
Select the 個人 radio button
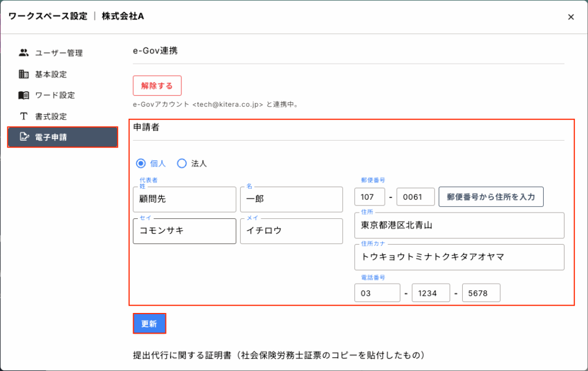pyautogui.click(x=141, y=164)
